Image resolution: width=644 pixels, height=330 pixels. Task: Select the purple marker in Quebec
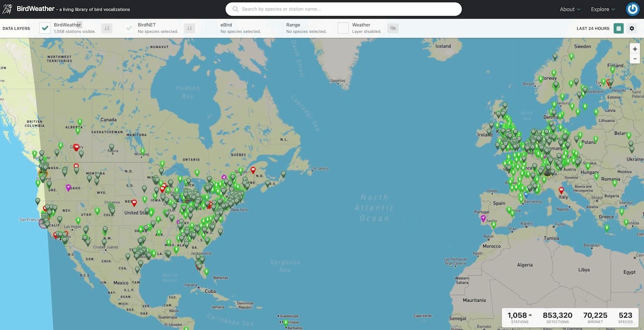point(223,178)
